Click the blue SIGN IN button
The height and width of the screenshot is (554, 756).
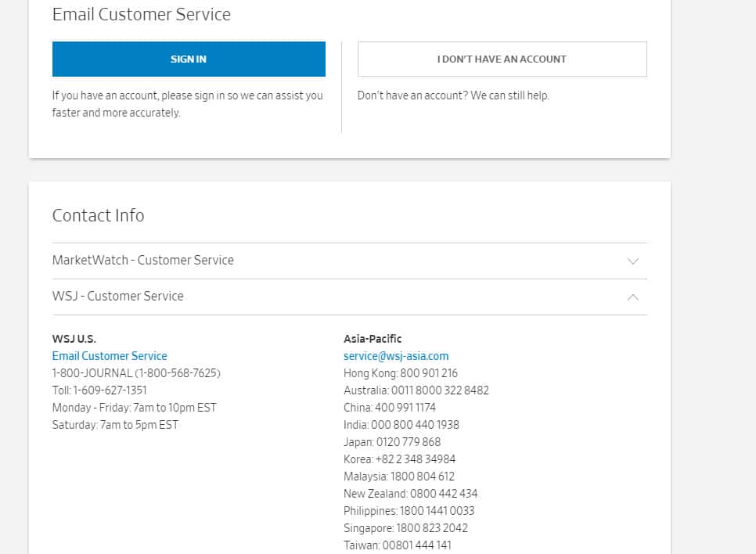click(x=189, y=59)
